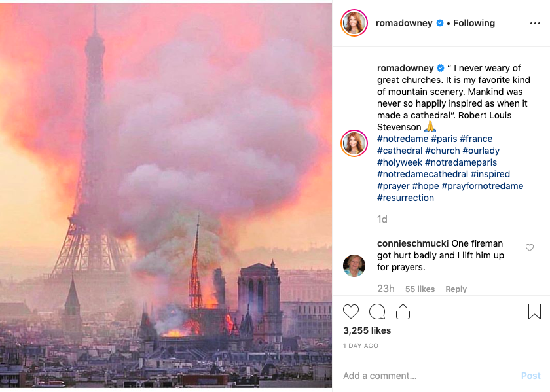The width and height of the screenshot is (550, 392).
Task: Click Reply under connieschmucki's comment
Action: pos(456,289)
